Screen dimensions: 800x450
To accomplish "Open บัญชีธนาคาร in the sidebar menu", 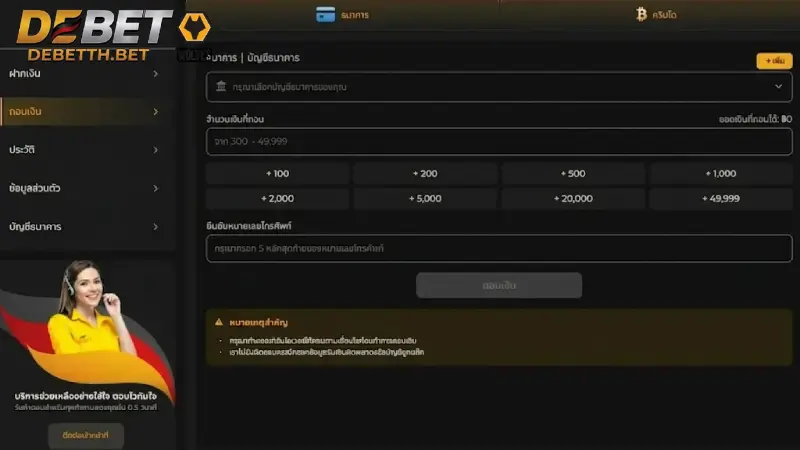I will click(x=84, y=227).
